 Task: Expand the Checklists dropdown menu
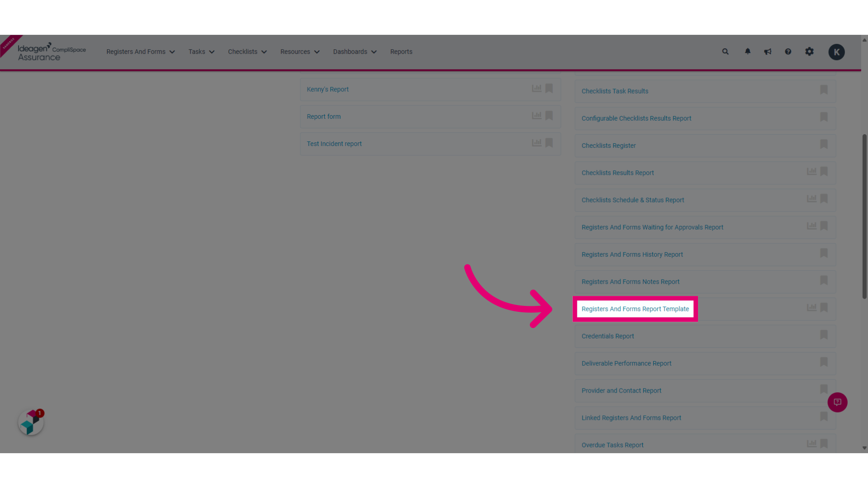(247, 52)
